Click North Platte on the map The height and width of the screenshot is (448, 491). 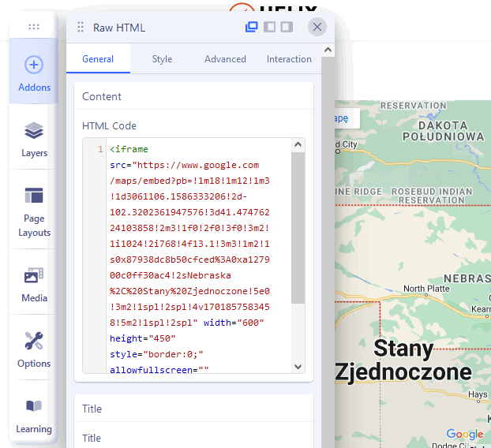coord(426,289)
